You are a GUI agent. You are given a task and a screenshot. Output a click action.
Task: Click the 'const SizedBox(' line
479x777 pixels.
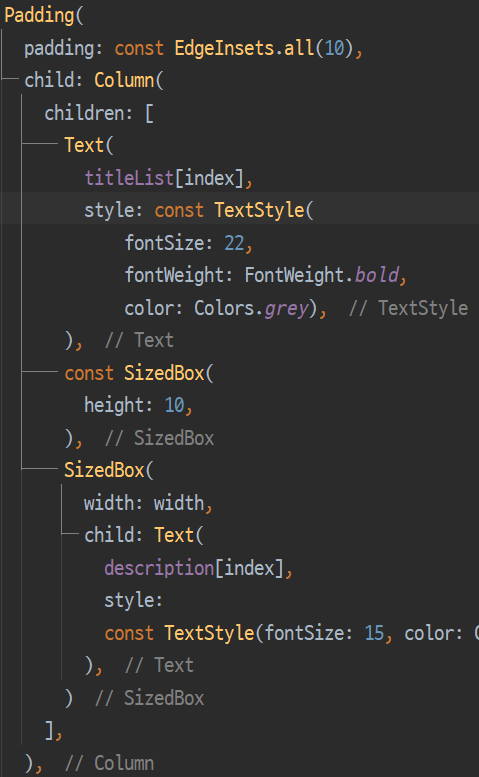click(139, 373)
